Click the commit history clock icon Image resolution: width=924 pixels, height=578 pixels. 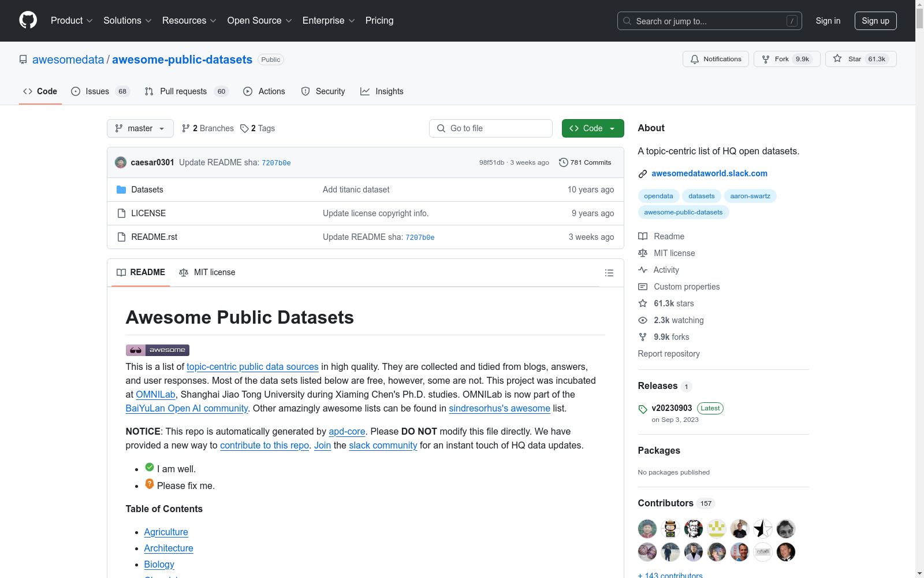[x=564, y=162]
